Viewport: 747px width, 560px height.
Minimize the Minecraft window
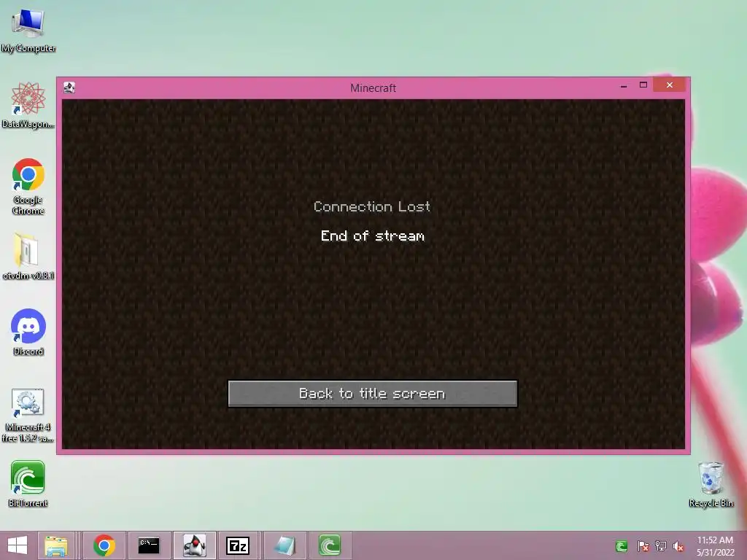click(624, 86)
